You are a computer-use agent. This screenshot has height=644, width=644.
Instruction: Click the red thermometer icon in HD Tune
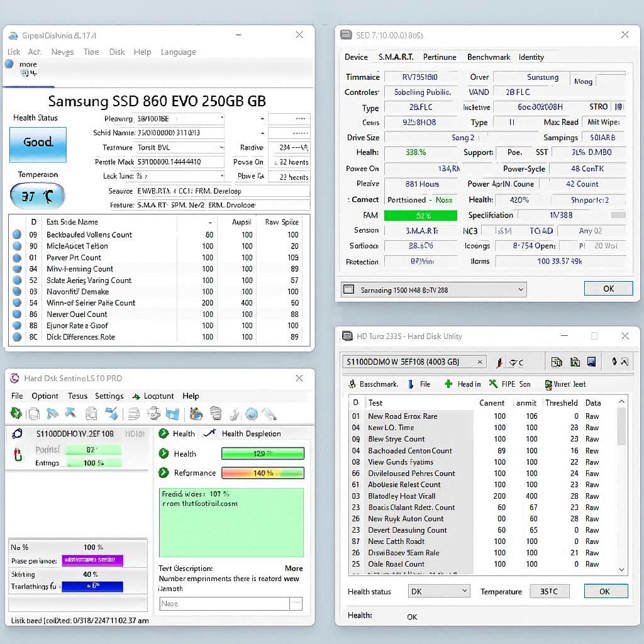tap(499, 362)
